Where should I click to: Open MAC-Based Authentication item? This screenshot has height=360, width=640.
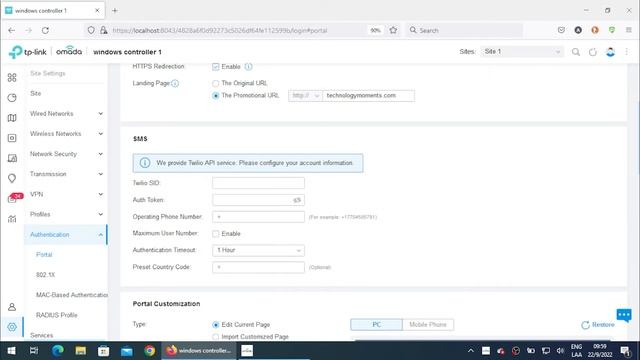pos(72,295)
